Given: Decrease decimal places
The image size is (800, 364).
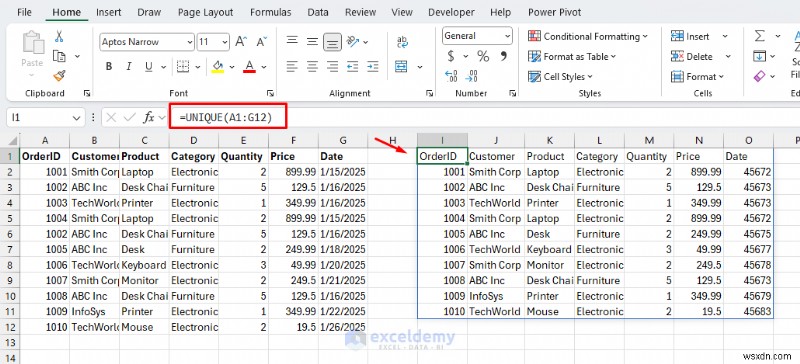Looking at the screenshot, I should click(x=472, y=76).
